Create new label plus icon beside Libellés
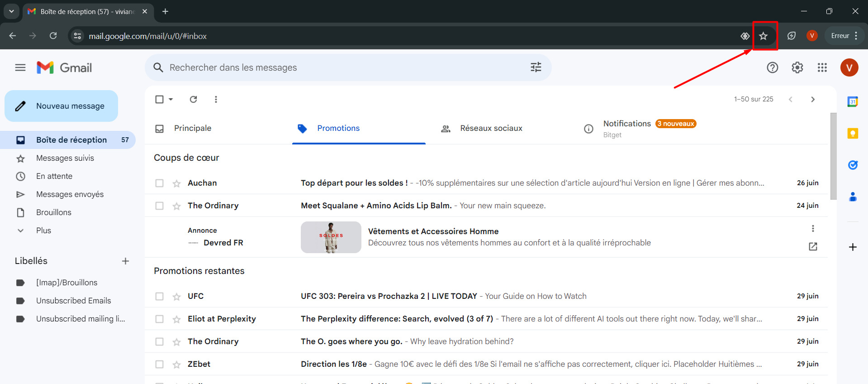 click(x=125, y=261)
